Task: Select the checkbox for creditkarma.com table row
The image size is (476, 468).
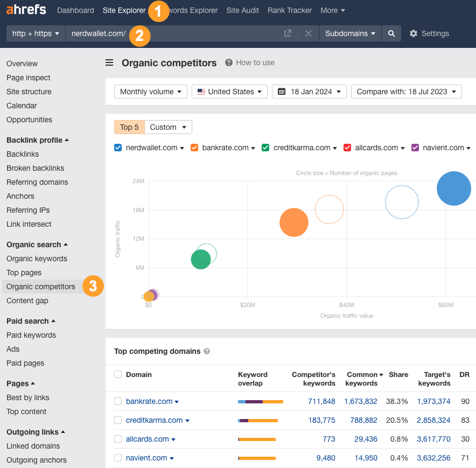Action: pos(117,420)
